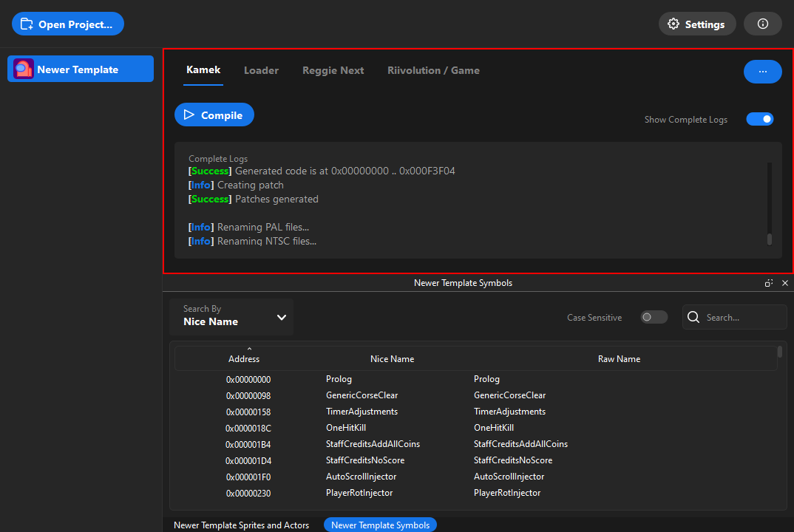Click address 0x00000230 cell
The width and height of the screenshot is (794, 532).
[248, 493]
